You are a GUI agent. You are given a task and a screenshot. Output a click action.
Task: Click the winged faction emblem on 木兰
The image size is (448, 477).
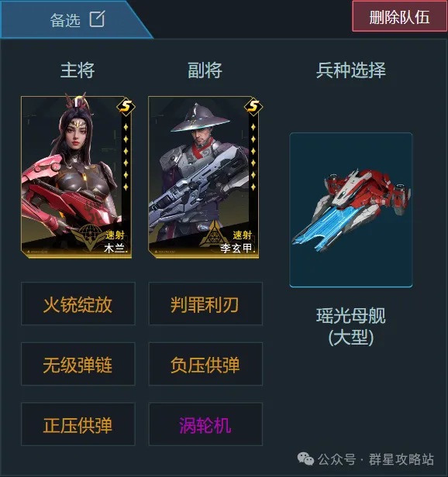tap(88, 237)
